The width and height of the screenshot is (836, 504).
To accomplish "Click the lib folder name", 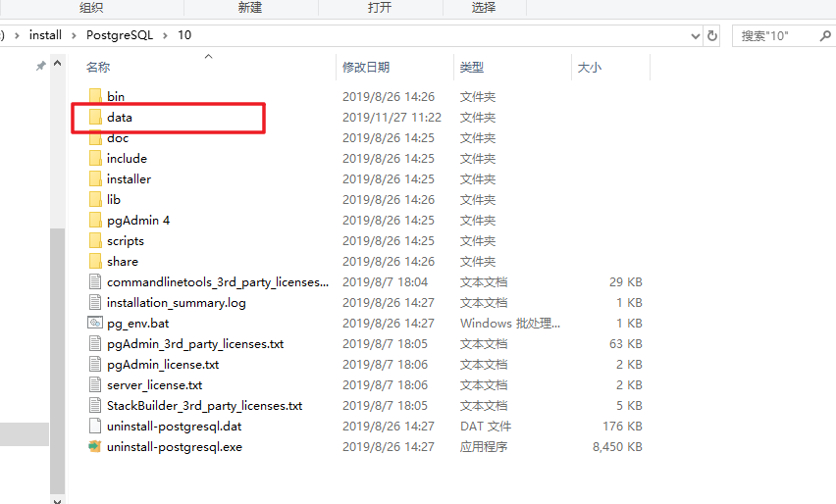I will click(114, 200).
